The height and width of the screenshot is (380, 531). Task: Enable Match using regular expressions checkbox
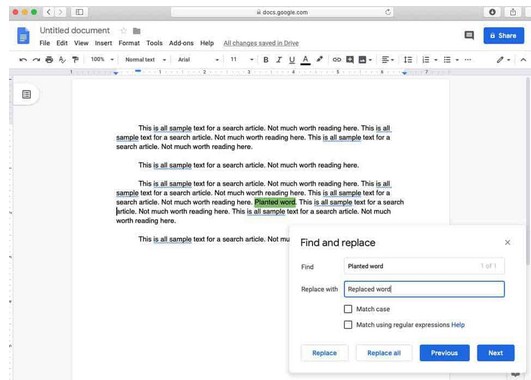pyautogui.click(x=348, y=325)
